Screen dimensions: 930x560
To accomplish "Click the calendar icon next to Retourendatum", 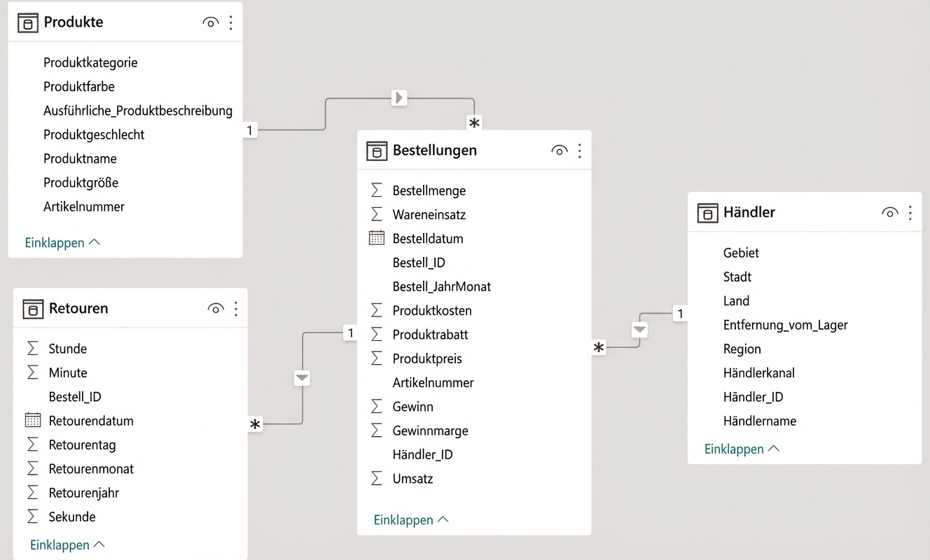I will (32, 420).
